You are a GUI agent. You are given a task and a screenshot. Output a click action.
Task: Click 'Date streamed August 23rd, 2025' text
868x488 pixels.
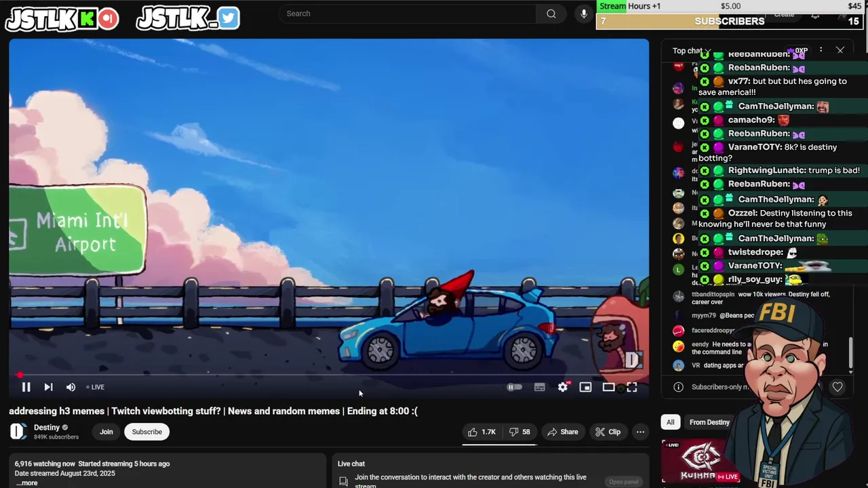coord(64,474)
